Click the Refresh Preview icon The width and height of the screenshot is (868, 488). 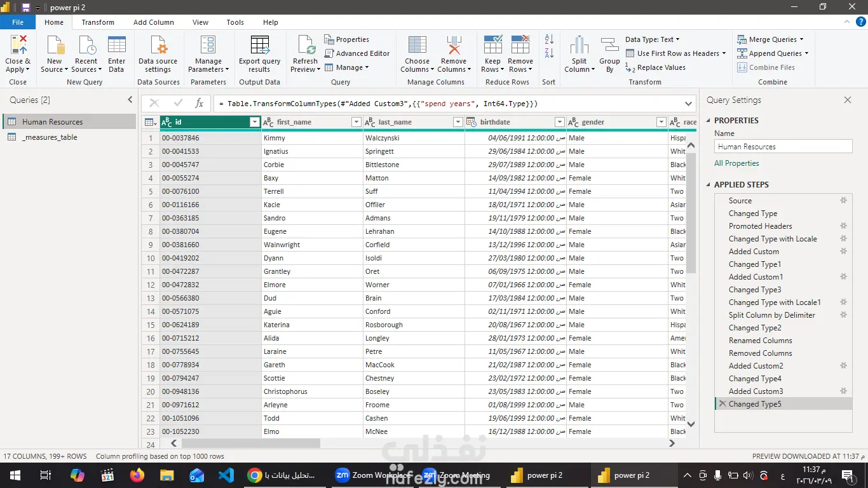point(305,53)
